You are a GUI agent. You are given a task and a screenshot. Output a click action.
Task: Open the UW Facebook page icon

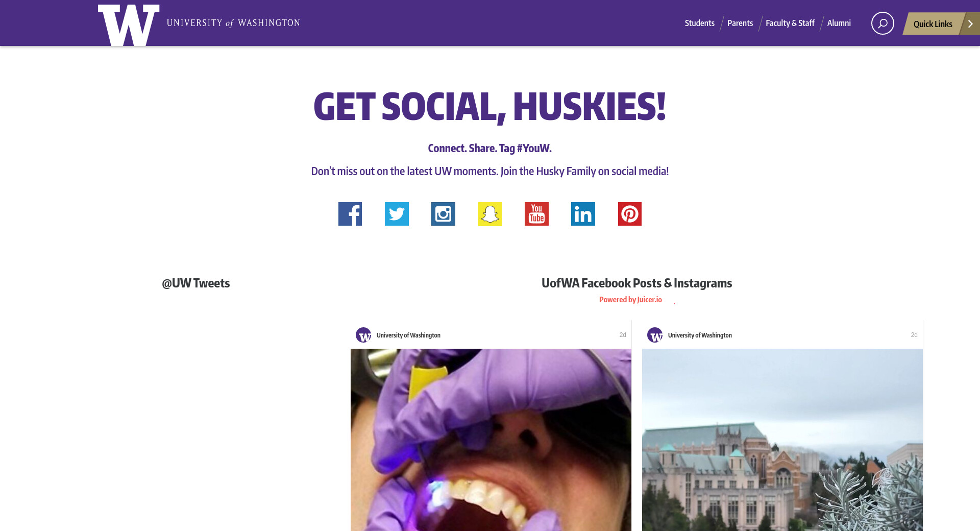(x=350, y=214)
